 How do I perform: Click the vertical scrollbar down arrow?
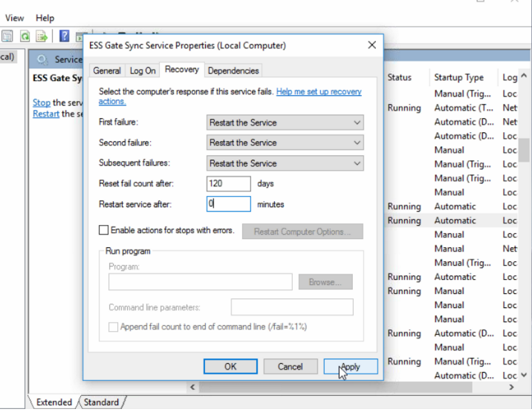524,375
